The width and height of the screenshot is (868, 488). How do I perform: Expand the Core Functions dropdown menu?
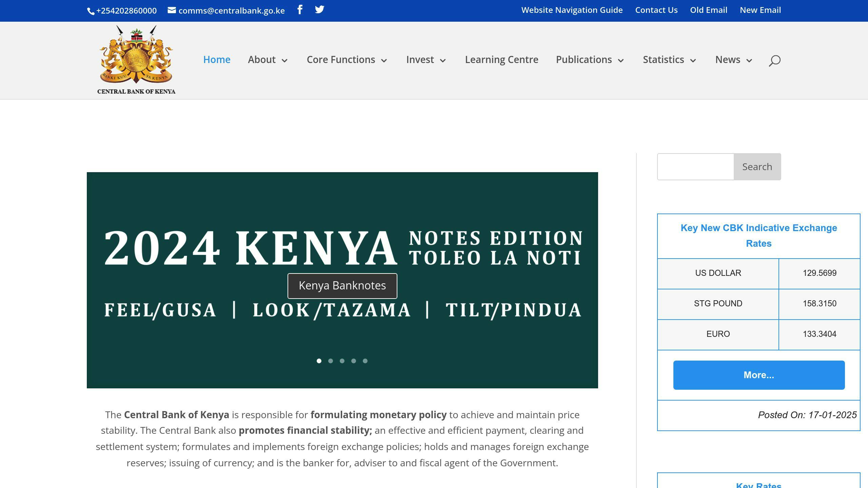point(341,60)
